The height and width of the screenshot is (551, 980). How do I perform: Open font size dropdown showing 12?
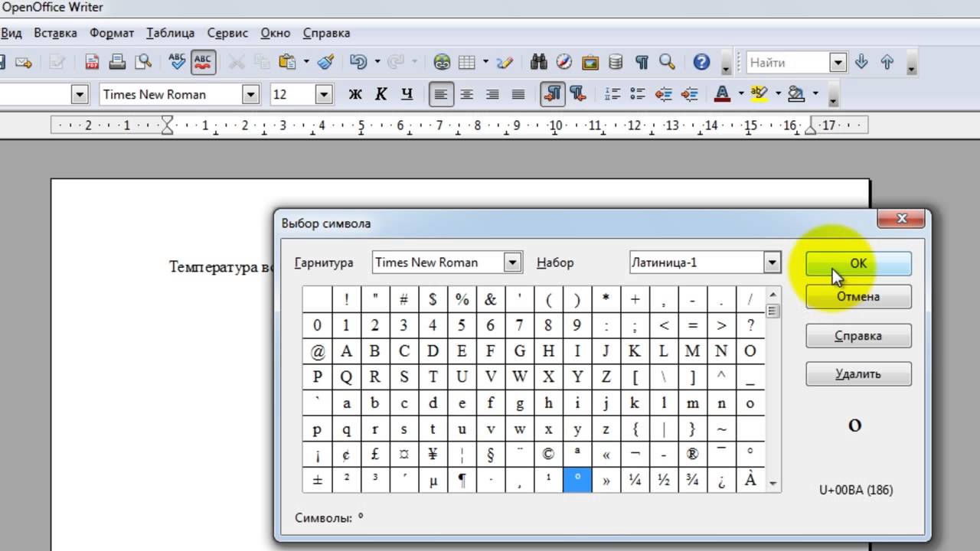324,94
